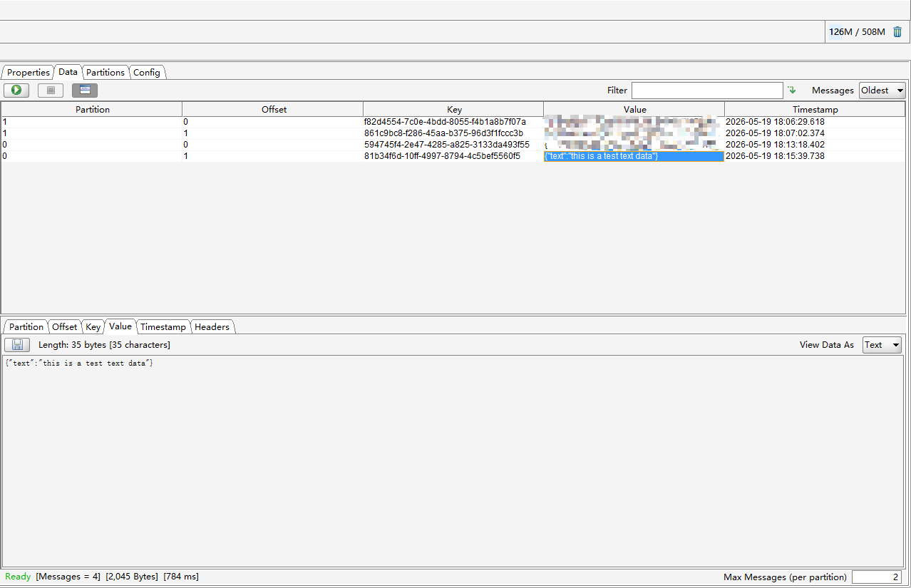Open the Messages Oldest dropdown

tap(882, 91)
